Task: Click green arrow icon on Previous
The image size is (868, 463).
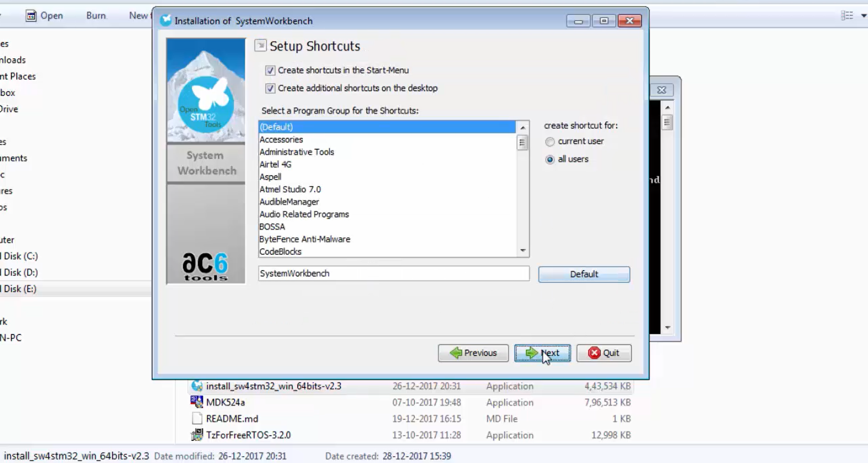Action: pyautogui.click(x=456, y=353)
